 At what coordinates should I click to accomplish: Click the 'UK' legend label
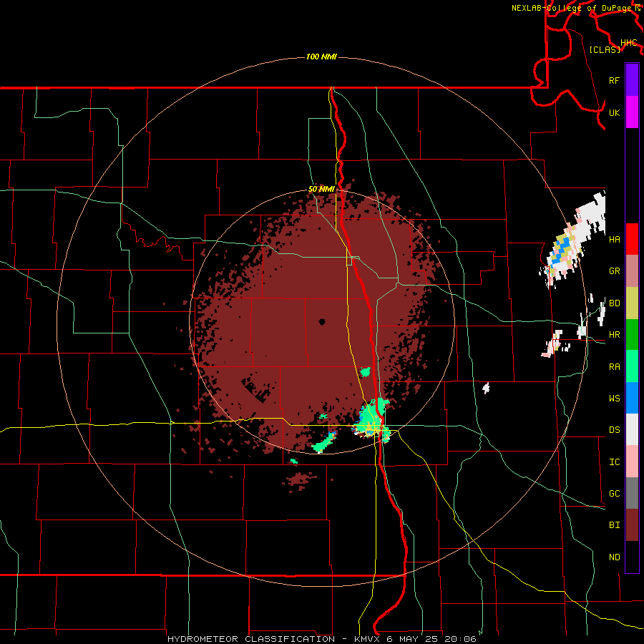coord(614,113)
